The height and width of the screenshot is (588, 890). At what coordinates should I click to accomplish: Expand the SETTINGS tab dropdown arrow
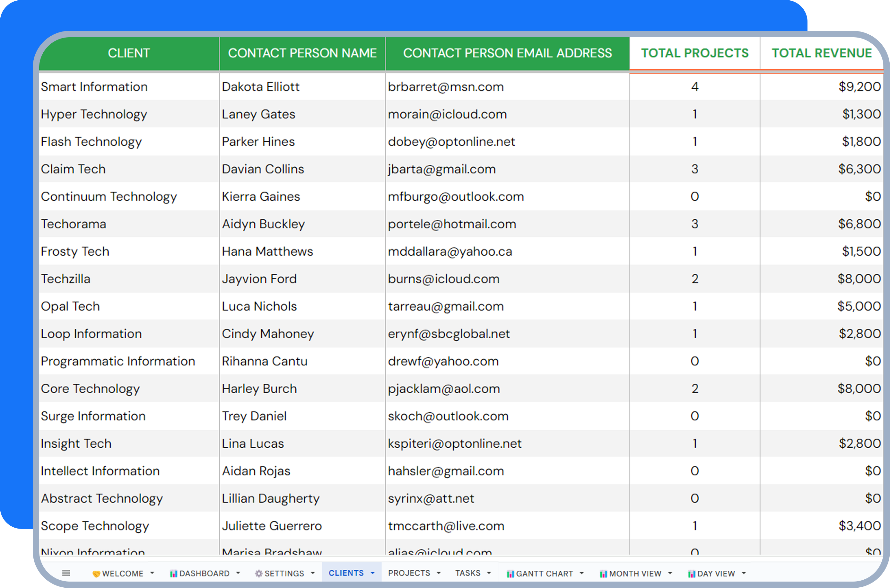click(313, 573)
